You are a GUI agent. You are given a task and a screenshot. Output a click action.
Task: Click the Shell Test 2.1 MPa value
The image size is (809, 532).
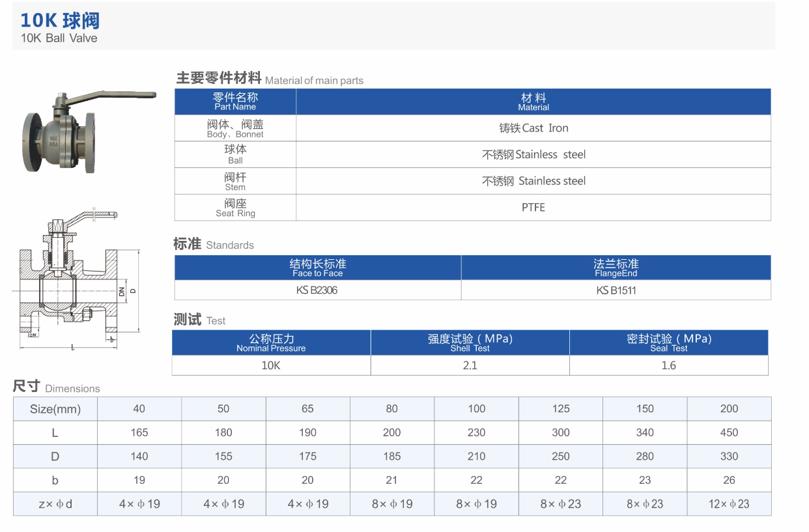tap(470, 365)
